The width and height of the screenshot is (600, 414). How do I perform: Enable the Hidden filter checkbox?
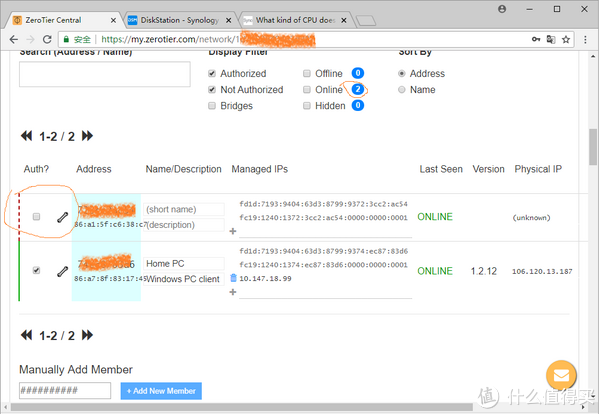[x=307, y=106]
